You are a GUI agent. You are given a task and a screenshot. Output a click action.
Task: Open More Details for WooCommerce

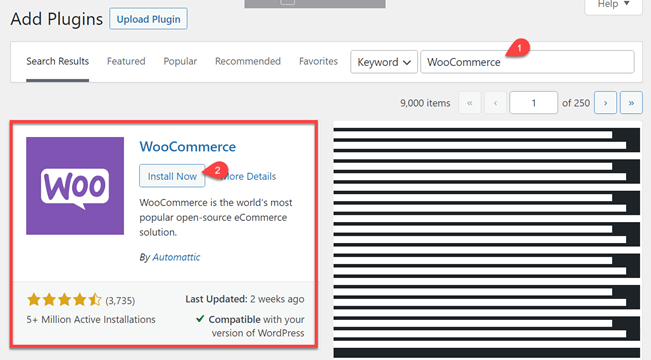[x=248, y=176]
